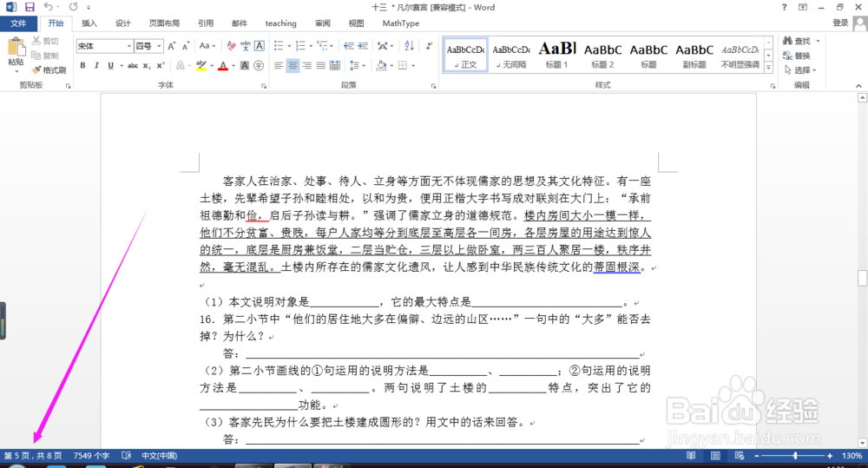868x468 pixels.
Task: Open text highlight color yellow swatch
Action: pyautogui.click(x=201, y=65)
